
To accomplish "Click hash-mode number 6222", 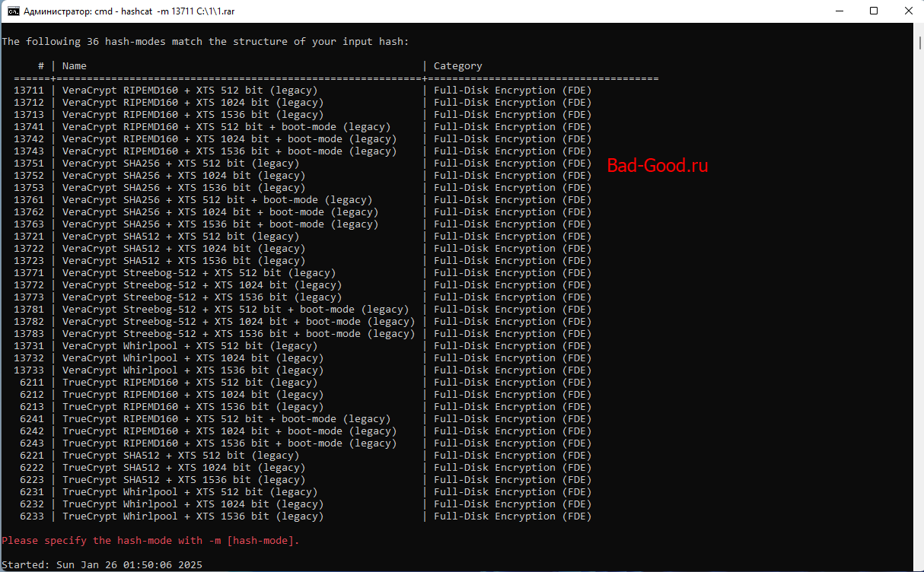I will pos(32,468).
